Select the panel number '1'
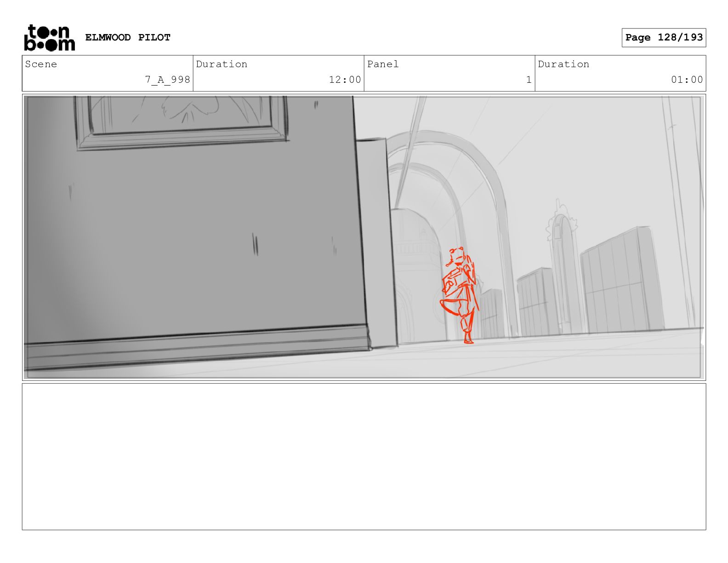 point(529,80)
